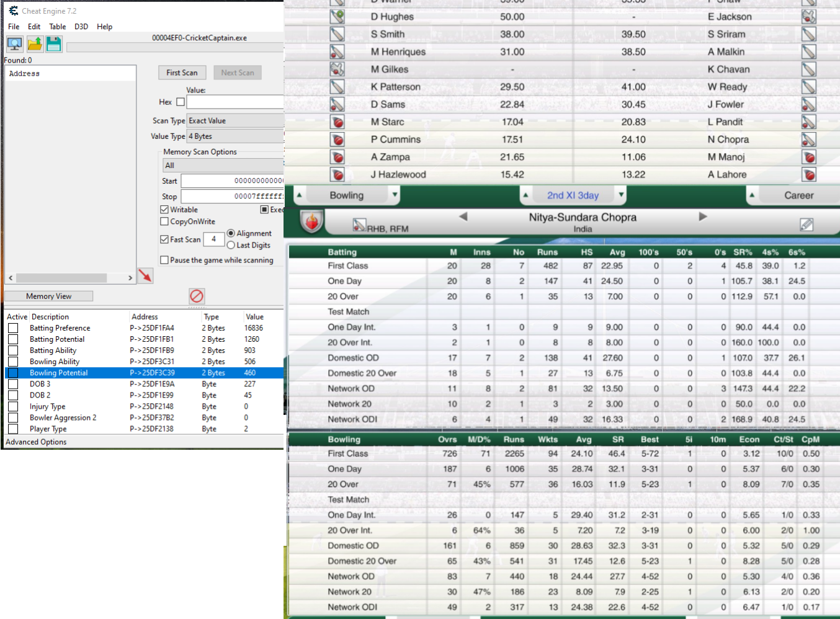Click role icon right of K Chavan
Viewport: 840px width, 619px height.
[x=809, y=69]
